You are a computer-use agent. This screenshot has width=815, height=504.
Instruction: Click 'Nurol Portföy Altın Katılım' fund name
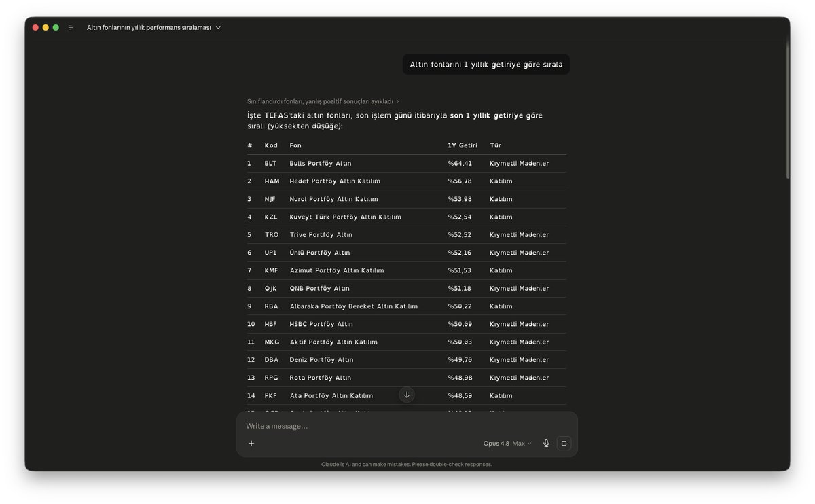pos(333,199)
